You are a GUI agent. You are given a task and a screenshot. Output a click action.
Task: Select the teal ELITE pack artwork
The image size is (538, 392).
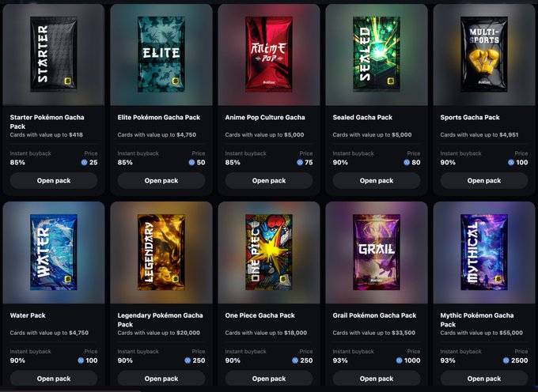point(161,55)
